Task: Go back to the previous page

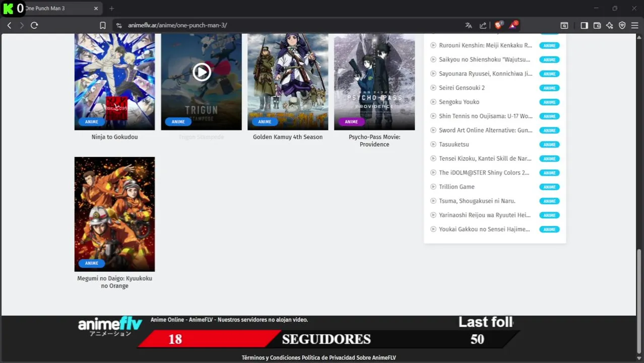Action: pyautogui.click(x=9, y=25)
